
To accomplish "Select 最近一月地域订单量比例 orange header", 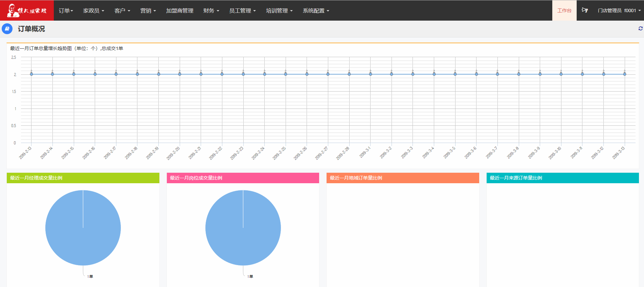I will pyautogui.click(x=403, y=178).
